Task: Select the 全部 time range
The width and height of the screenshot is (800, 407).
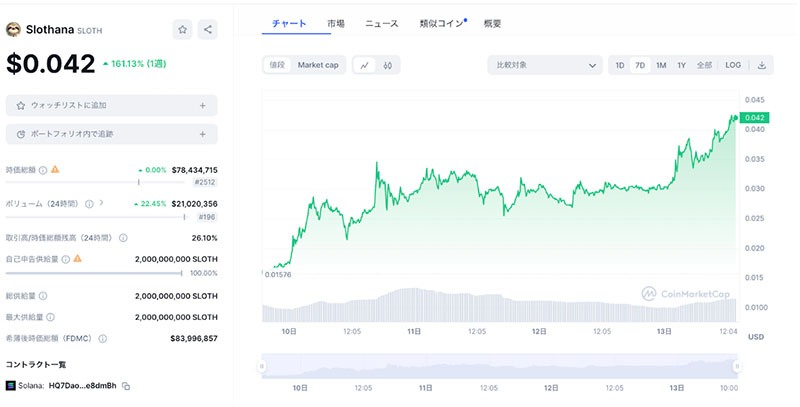Action: [x=704, y=65]
